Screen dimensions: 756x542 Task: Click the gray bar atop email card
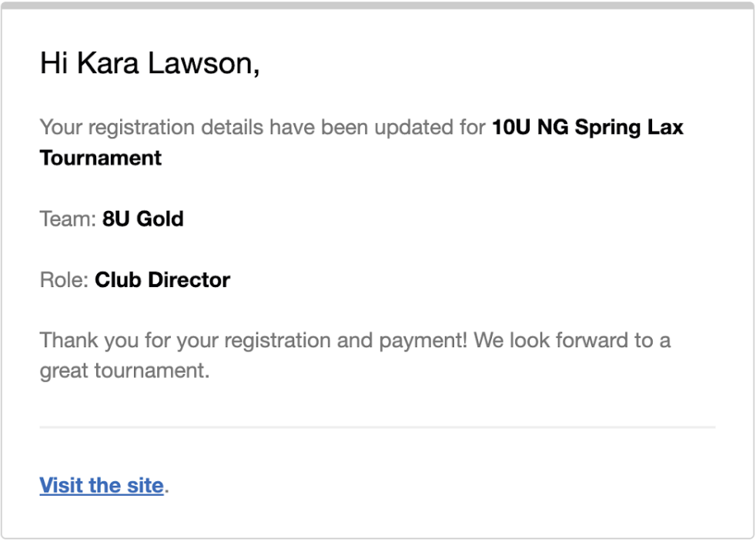pyautogui.click(x=377, y=5)
